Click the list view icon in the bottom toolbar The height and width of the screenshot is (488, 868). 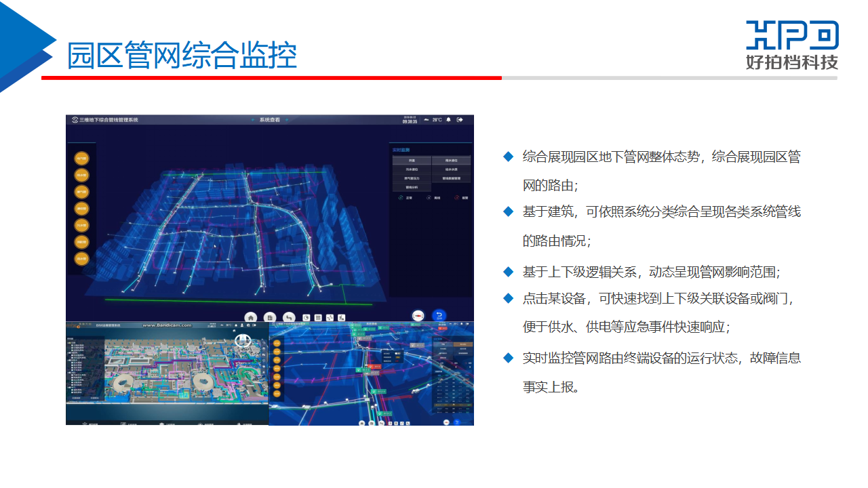(x=317, y=317)
